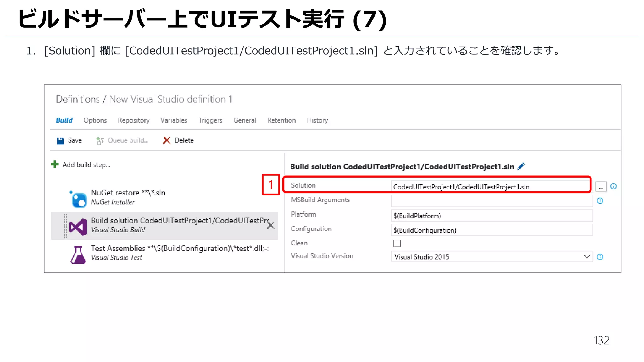This screenshot has height=362, width=644.
Task: Select Test Assemblies step text
Action: click(x=180, y=248)
